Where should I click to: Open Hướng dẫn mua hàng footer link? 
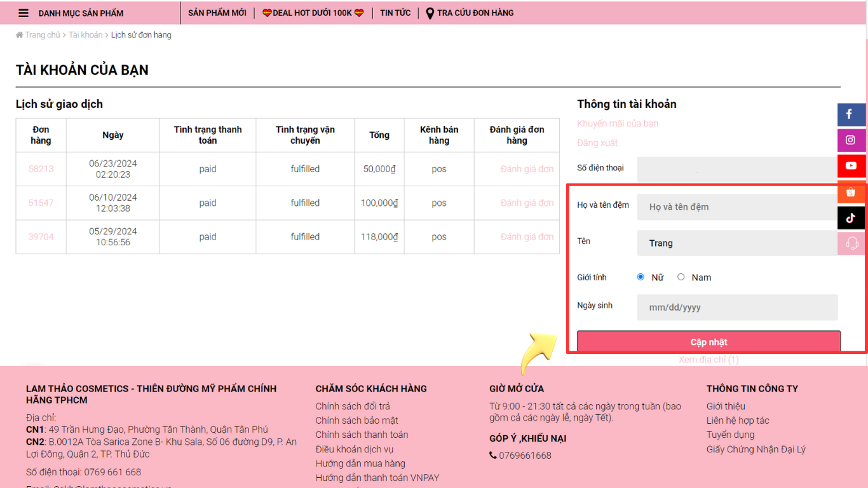coord(360,463)
